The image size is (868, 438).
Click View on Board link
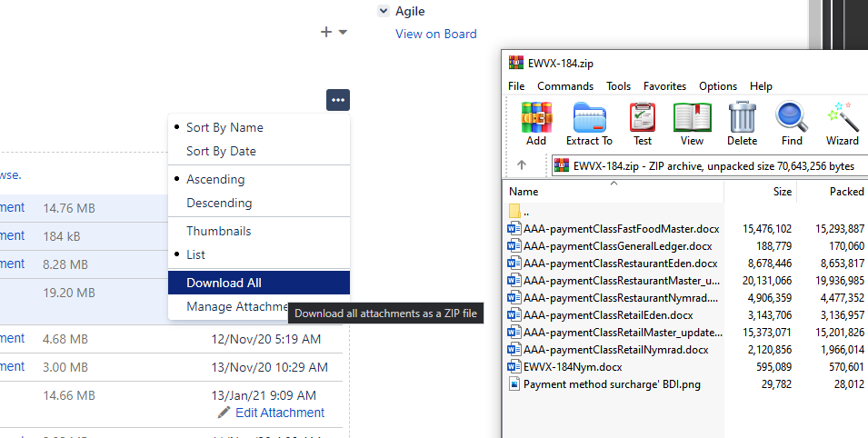click(x=435, y=34)
